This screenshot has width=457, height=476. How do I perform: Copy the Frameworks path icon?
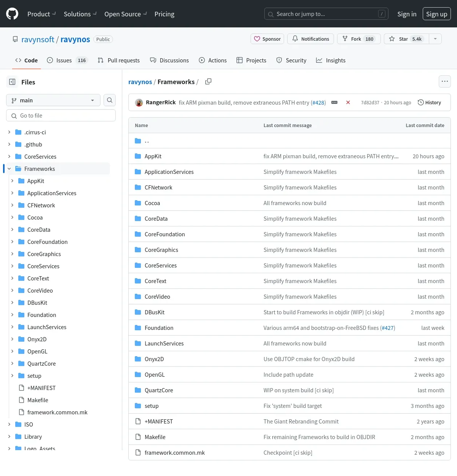pos(208,81)
